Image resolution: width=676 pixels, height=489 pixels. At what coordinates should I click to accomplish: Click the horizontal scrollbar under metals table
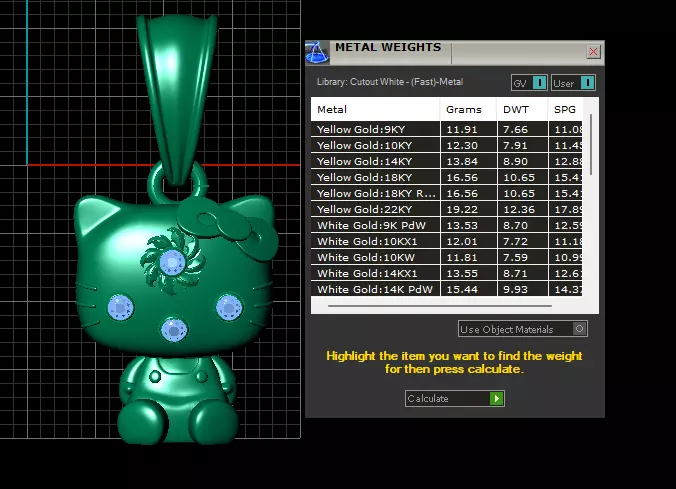pos(440,306)
